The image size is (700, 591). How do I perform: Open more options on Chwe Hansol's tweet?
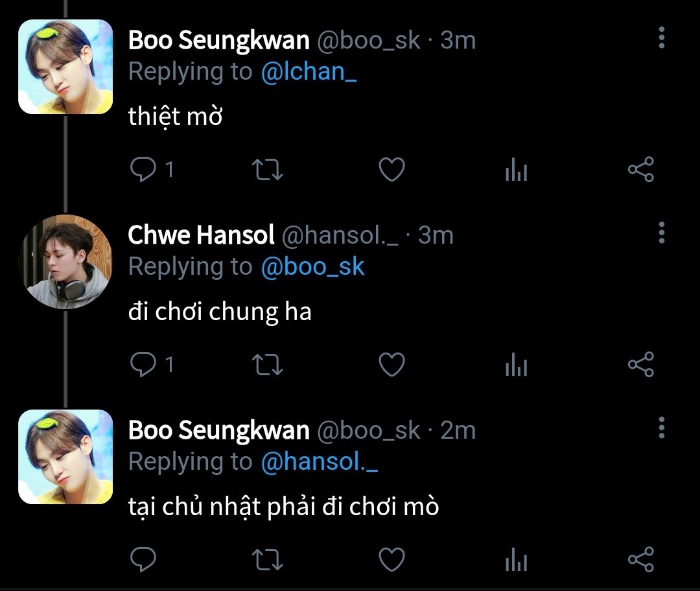coord(661,232)
